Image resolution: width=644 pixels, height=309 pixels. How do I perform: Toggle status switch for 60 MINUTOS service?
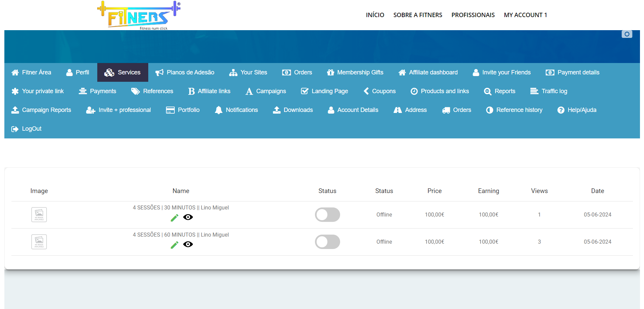327,242
